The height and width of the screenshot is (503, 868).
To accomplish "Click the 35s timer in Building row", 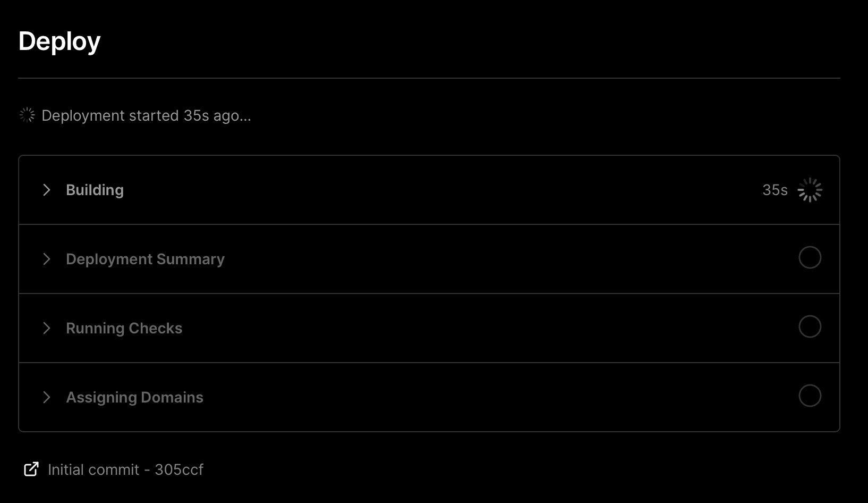I will coord(775,190).
